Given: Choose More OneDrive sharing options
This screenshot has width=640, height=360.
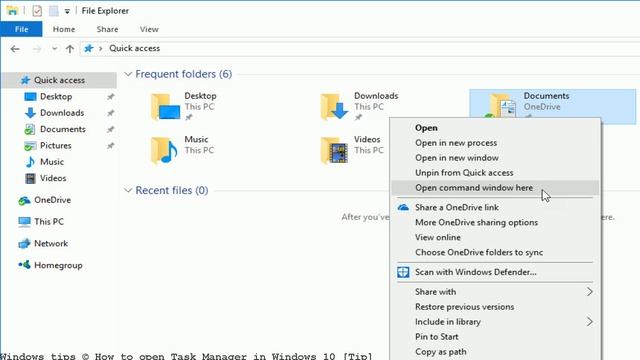Looking at the screenshot, I should point(495,222).
